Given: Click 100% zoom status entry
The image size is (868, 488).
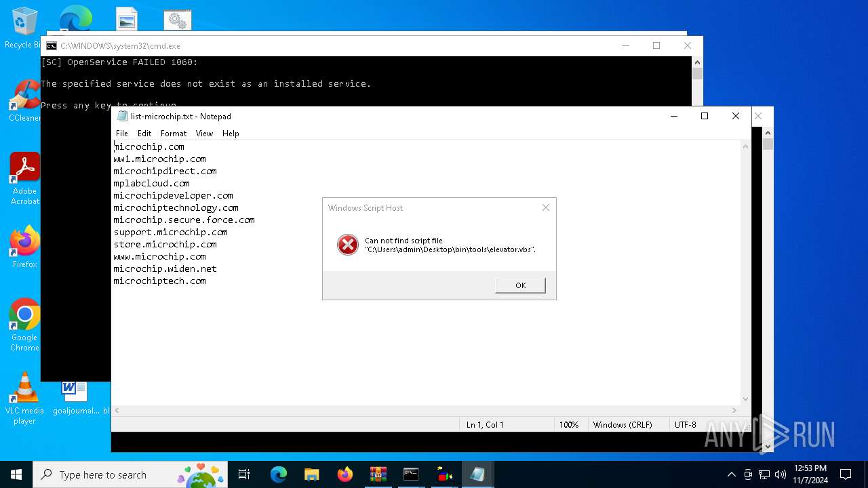Looking at the screenshot, I should (x=569, y=424).
